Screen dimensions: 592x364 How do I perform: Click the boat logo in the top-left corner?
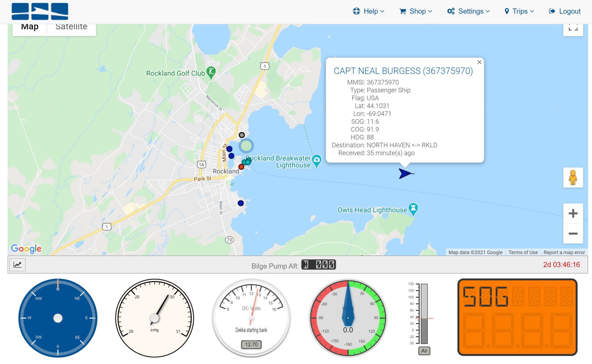[x=39, y=11]
